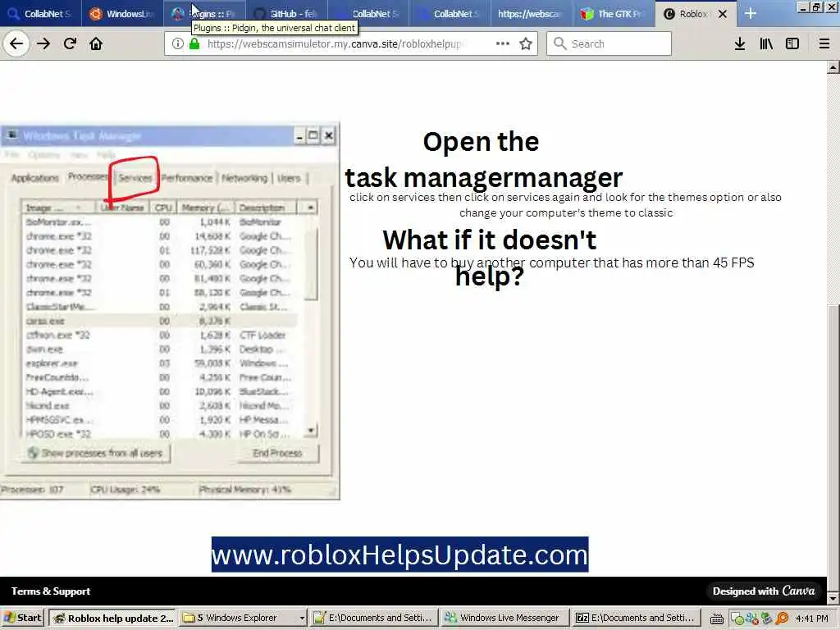
Task: Switch to the WindowsLive tab
Action: pos(123,14)
